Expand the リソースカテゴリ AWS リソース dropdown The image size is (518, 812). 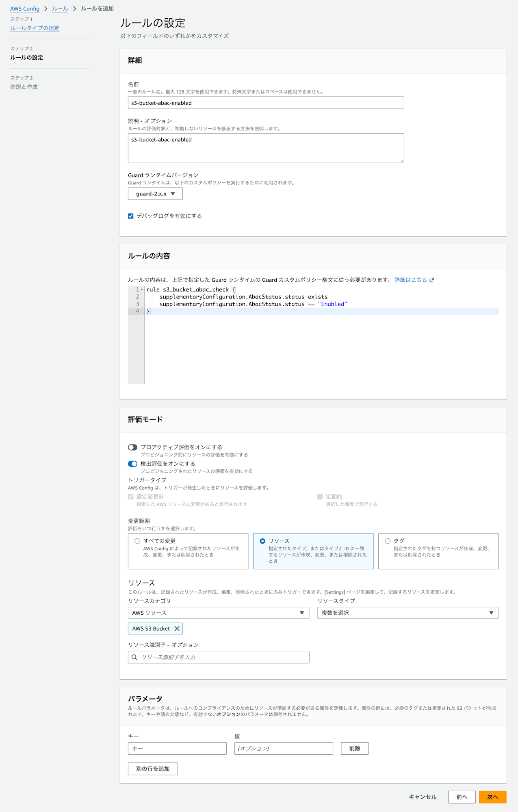click(218, 613)
